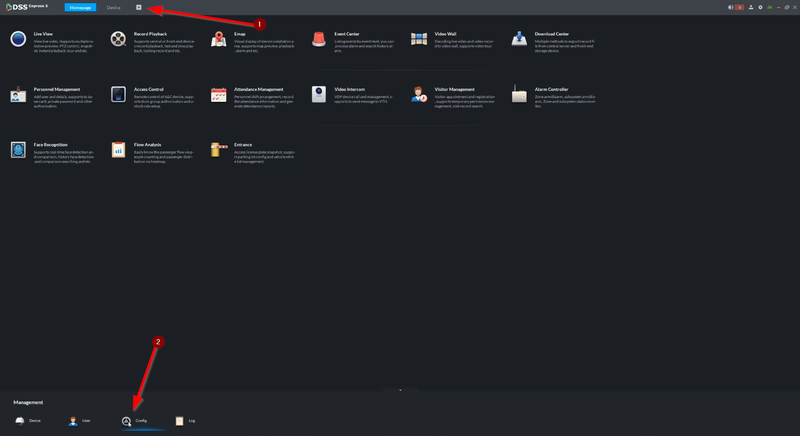Image resolution: width=800 pixels, height=436 pixels.
Task: Click the Attendance Management title text
Action: [x=259, y=89]
